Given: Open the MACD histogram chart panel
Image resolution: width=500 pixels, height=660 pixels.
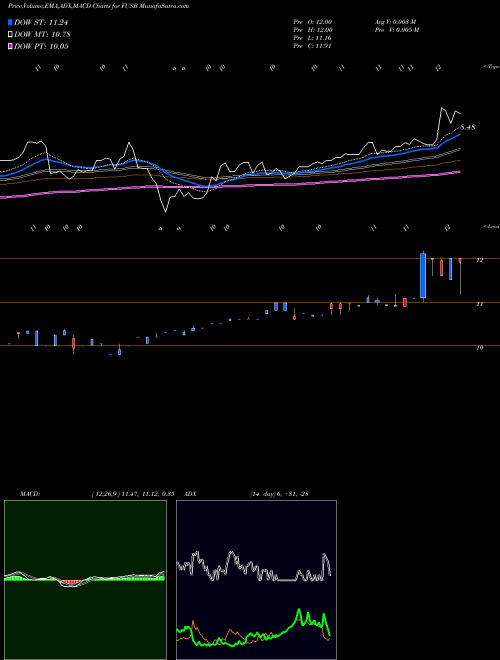Looking at the screenshot, I should [85, 580].
